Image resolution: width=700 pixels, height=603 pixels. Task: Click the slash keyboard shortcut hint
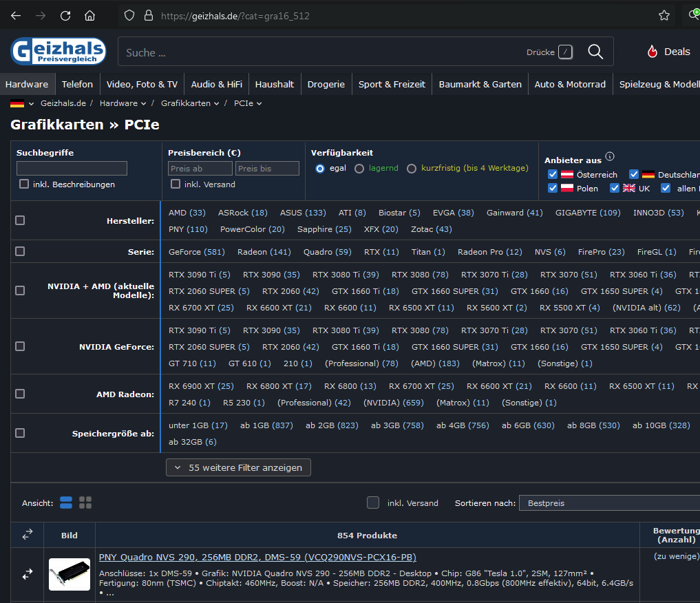(565, 52)
